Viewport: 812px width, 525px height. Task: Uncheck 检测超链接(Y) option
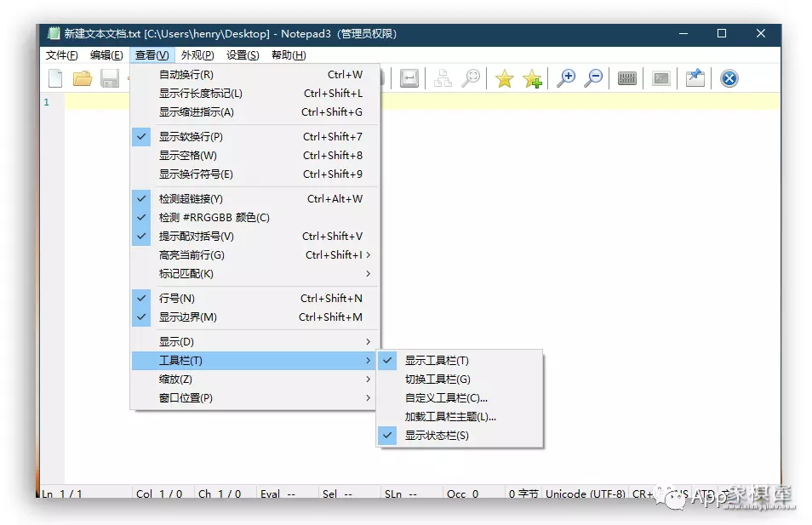pyautogui.click(x=255, y=199)
